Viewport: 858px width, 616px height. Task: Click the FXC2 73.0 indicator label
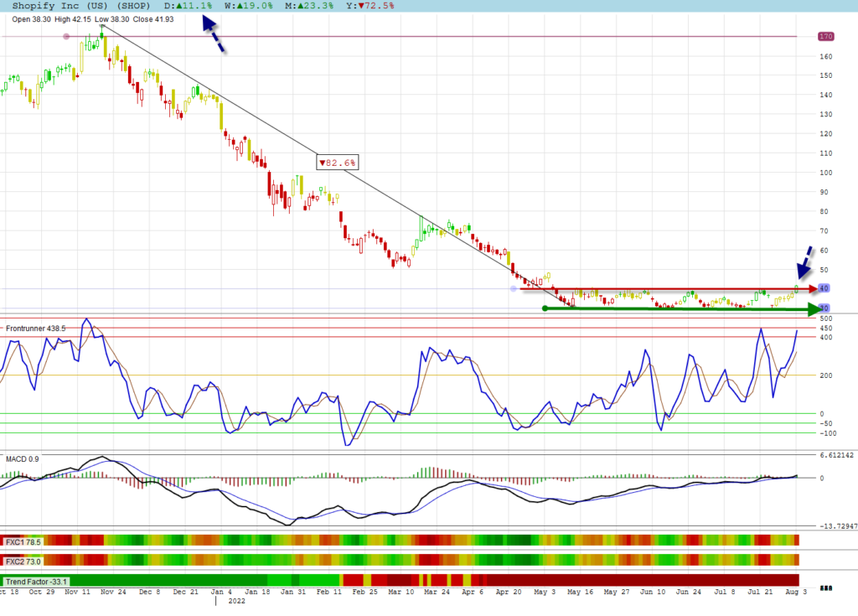click(23, 562)
